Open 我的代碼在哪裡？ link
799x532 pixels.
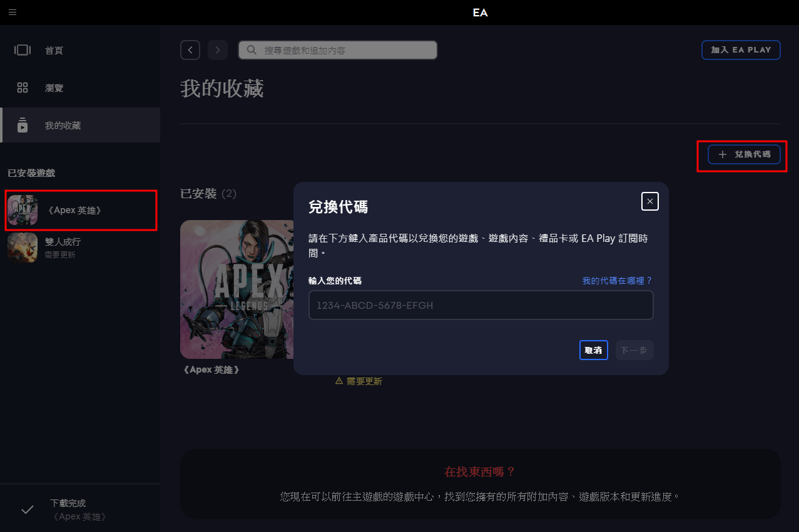point(617,281)
